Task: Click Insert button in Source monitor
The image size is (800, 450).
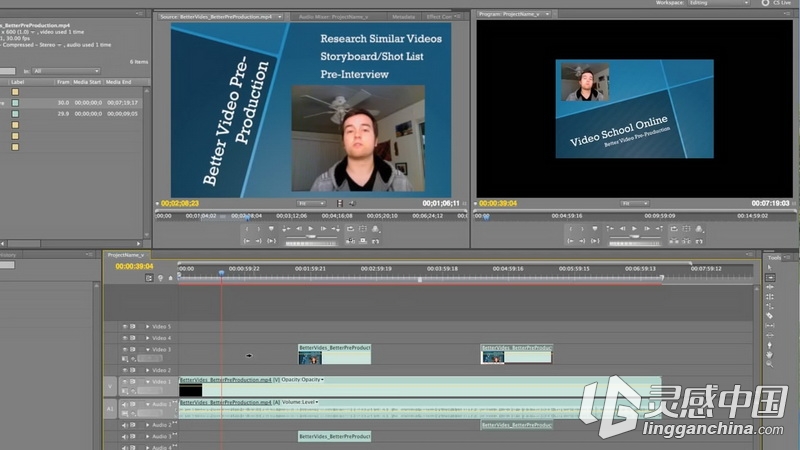Action: coord(350,241)
